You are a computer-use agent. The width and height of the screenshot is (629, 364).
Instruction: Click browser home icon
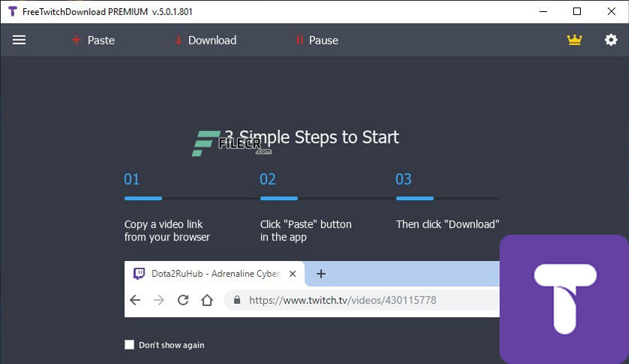(207, 300)
